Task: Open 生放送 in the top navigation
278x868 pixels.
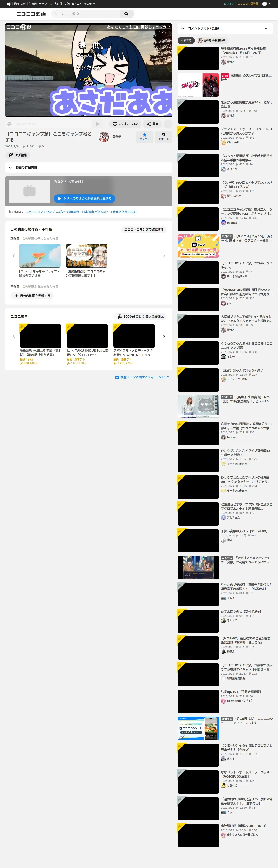Action: click(x=33, y=4)
